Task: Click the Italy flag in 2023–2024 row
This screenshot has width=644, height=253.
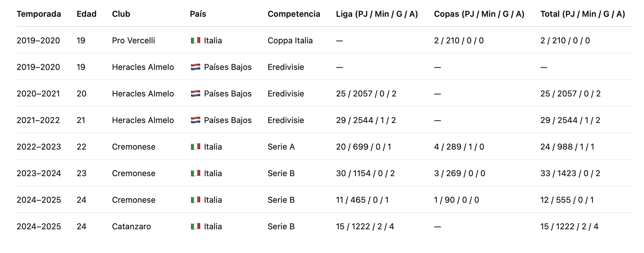Action: point(195,173)
